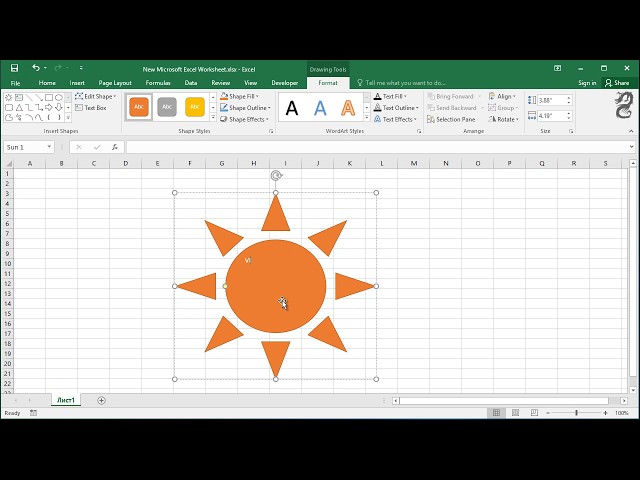Image resolution: width=640 pixels, height=480 pixels.
Task: Select the Arc shape
Action: [x=29, y=118]
